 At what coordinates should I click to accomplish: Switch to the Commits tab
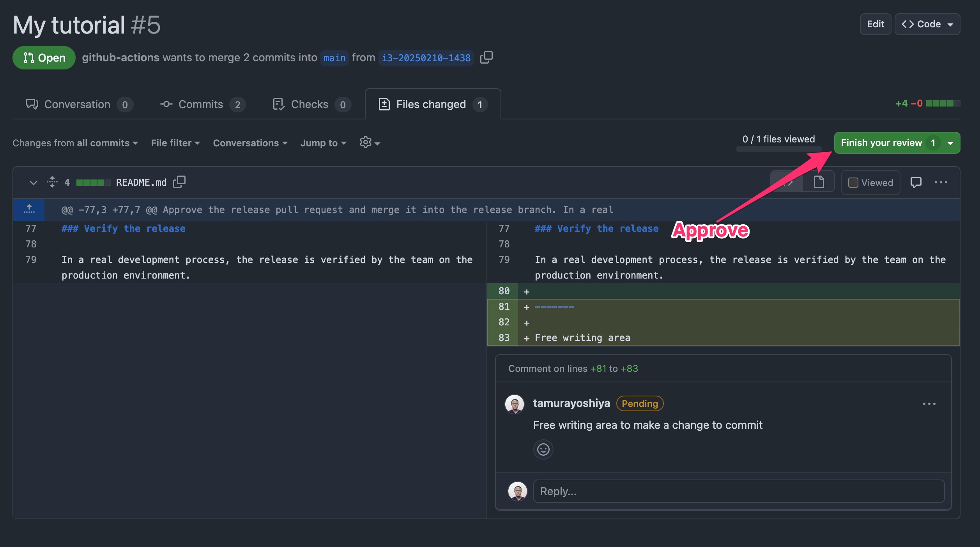click(203, 104)
